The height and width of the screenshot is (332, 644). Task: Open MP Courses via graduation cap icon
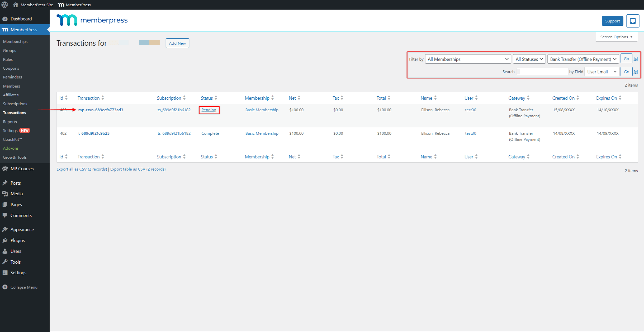[x=5, y=169]
